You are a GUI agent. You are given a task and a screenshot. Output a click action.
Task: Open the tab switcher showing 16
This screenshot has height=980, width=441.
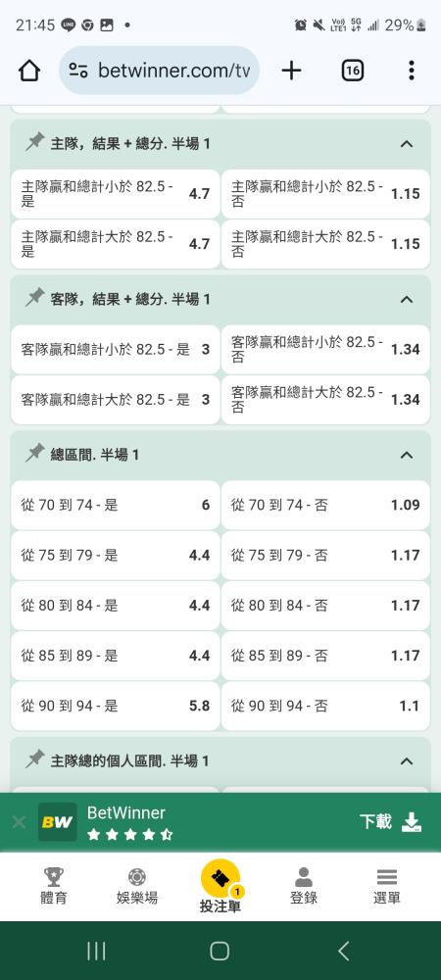tap(352, 71)
